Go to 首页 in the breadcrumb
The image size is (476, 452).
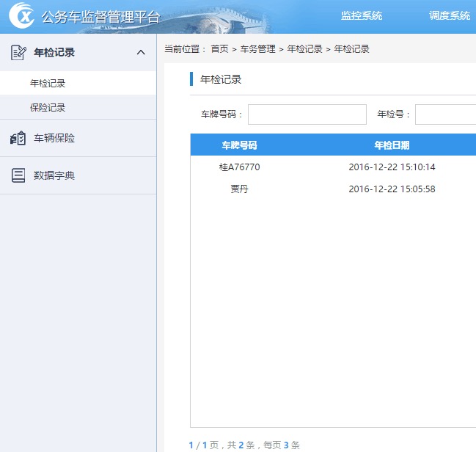[x=219, y=49]
